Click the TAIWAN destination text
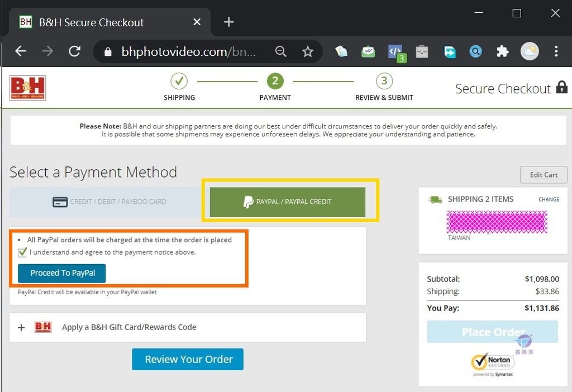Screen dimensions: 572x392 (459, 238)
